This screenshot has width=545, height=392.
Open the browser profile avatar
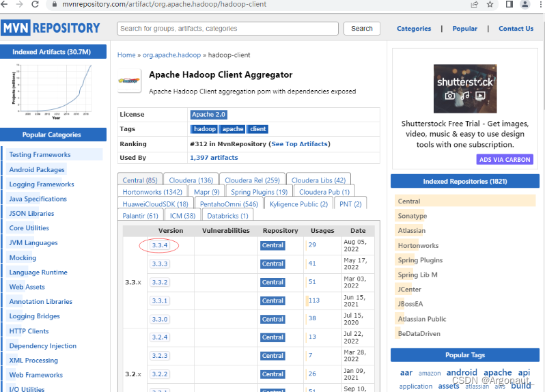[525, 4]
